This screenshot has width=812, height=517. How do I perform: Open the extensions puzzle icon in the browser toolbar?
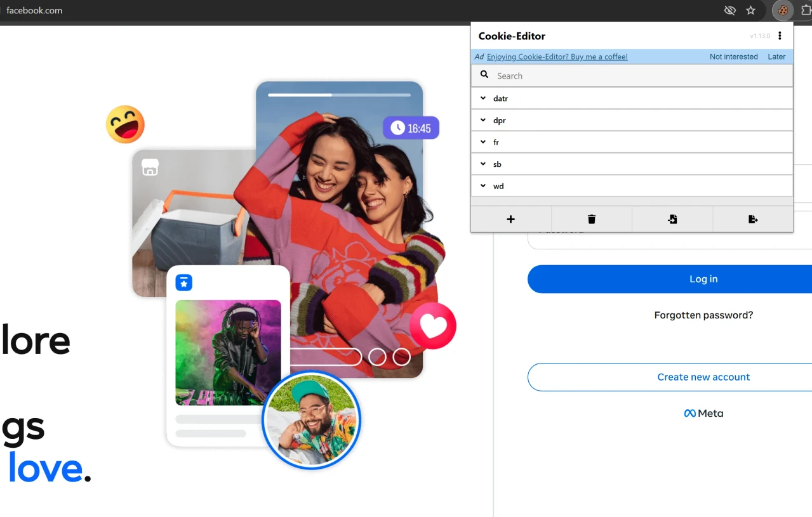coord(806,10)
